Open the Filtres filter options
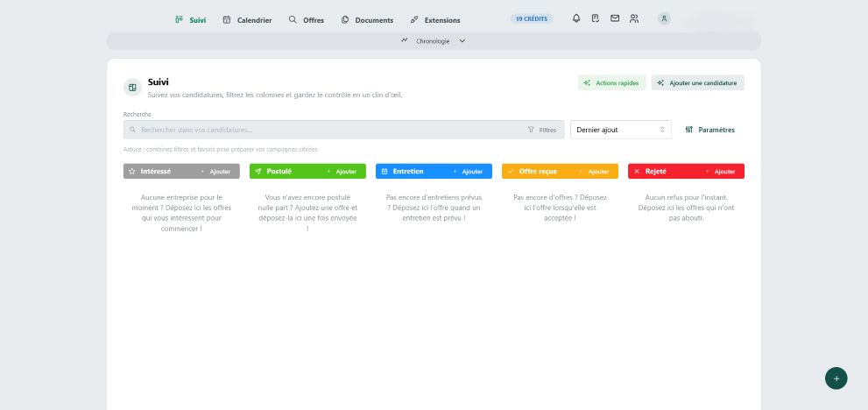868x410 pixels. (542, 130)
